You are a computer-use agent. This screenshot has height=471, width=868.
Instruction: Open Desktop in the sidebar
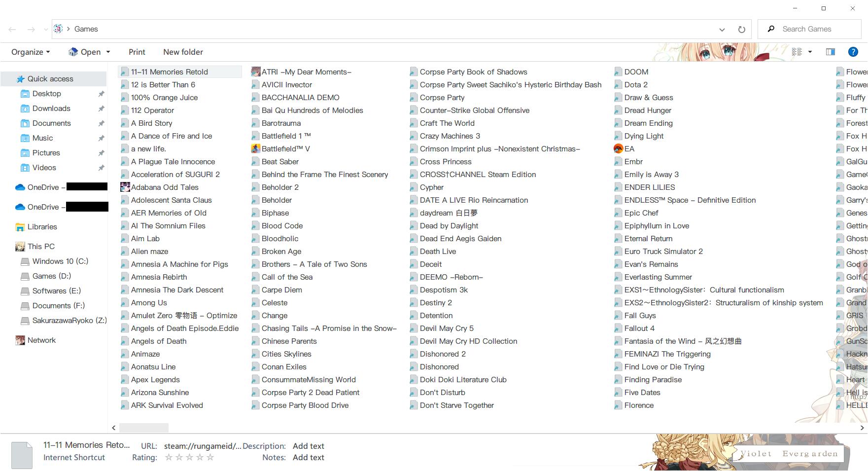tap(47, 94)
